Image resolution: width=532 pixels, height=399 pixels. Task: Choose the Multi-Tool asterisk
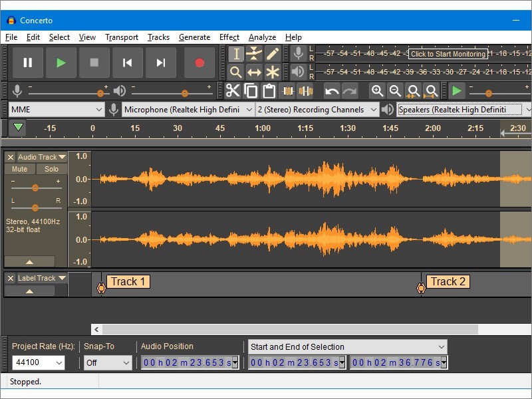click(x=272, y=72)
